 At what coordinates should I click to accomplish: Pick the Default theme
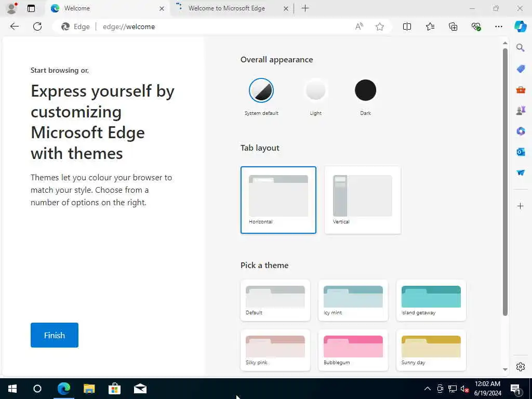coord(275,300)
